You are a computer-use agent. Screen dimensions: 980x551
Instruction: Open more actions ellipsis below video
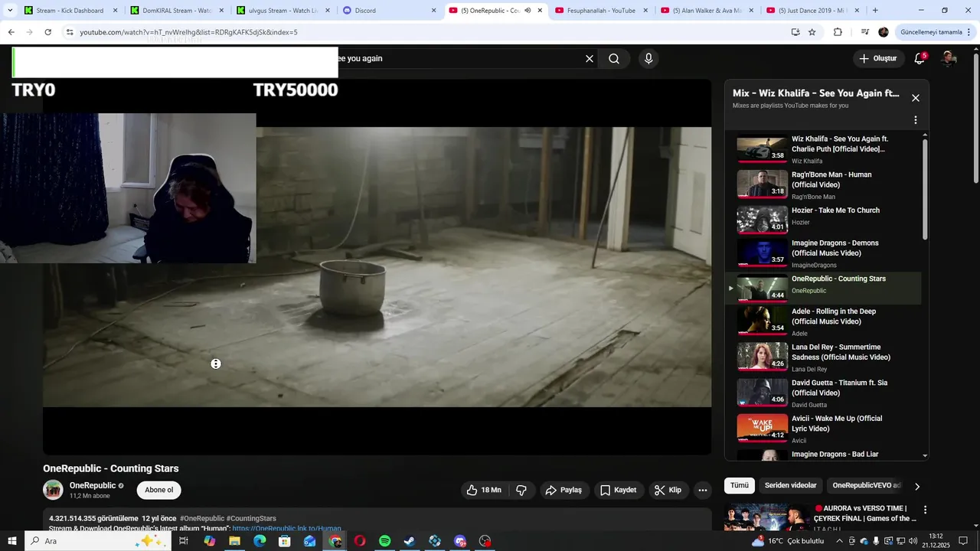703,490
